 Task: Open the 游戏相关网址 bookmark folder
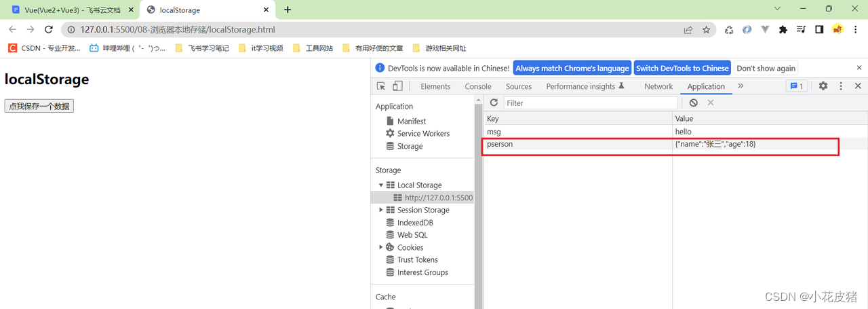[439, 48]
